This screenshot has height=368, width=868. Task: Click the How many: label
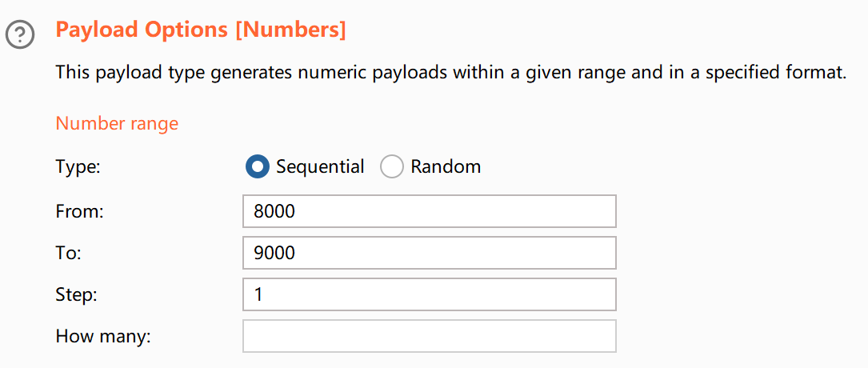point(103,337)
